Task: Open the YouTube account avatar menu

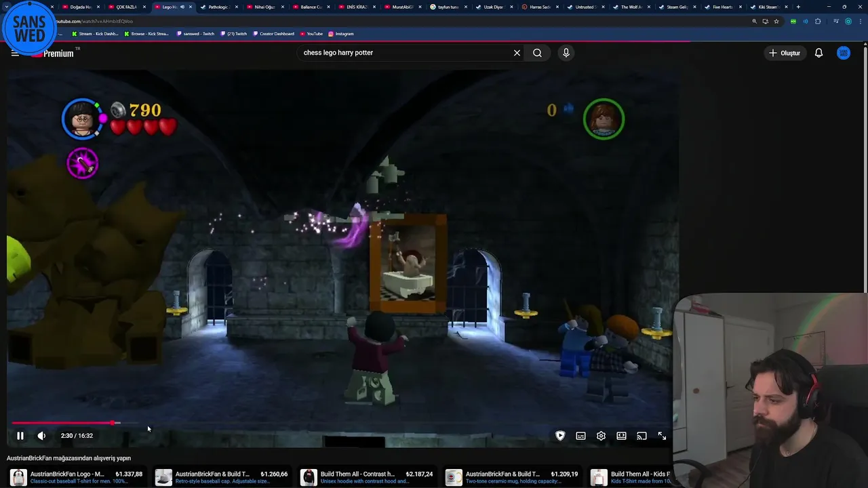Action: pos(844,53)
